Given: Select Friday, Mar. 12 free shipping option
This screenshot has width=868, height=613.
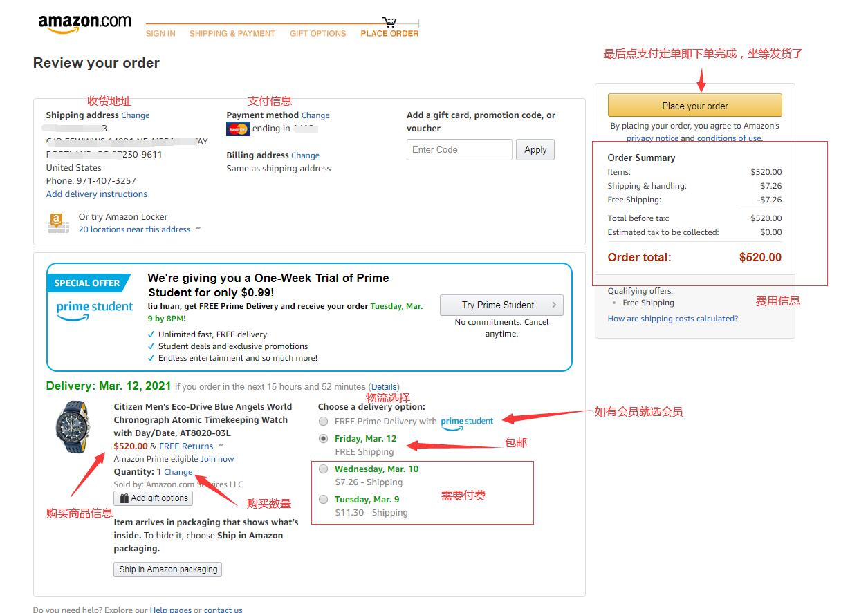Looking at the screenshot, I should [x=323, y=439].
